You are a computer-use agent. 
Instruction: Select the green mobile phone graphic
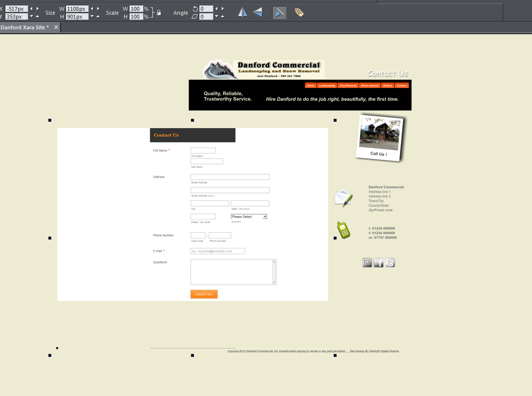[343, 230]
